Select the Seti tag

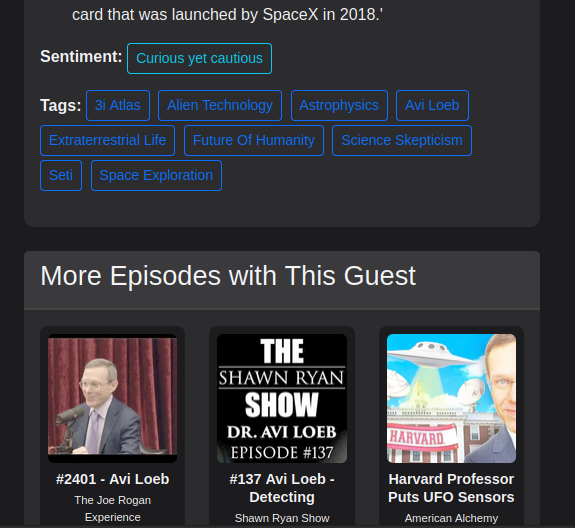pyautogui.click(x=61, y=175)
